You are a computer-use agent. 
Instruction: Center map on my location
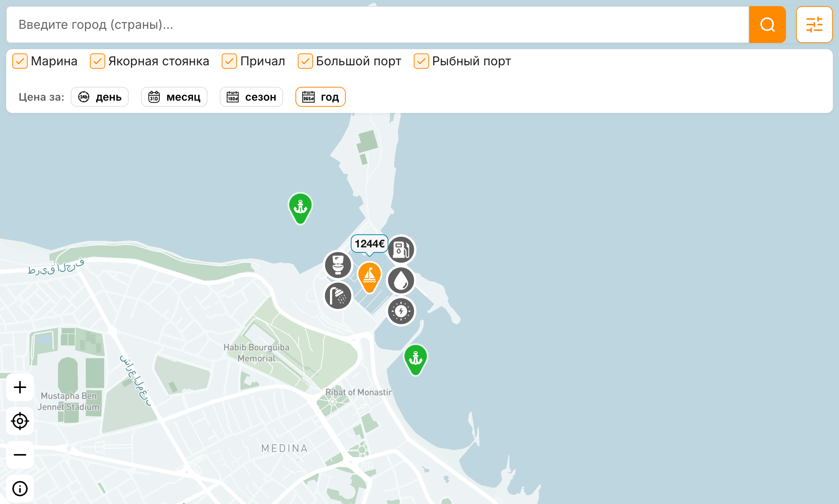tap(20, 421)
